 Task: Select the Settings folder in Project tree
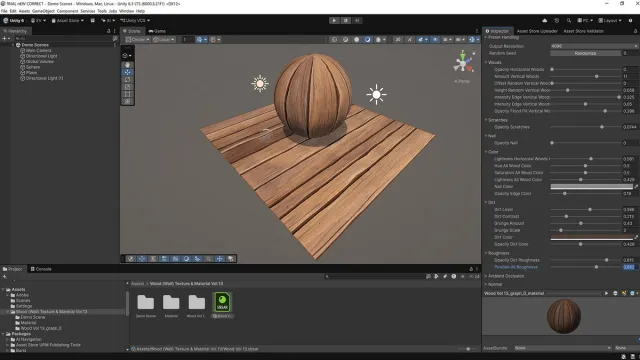[x=24, y=306]
